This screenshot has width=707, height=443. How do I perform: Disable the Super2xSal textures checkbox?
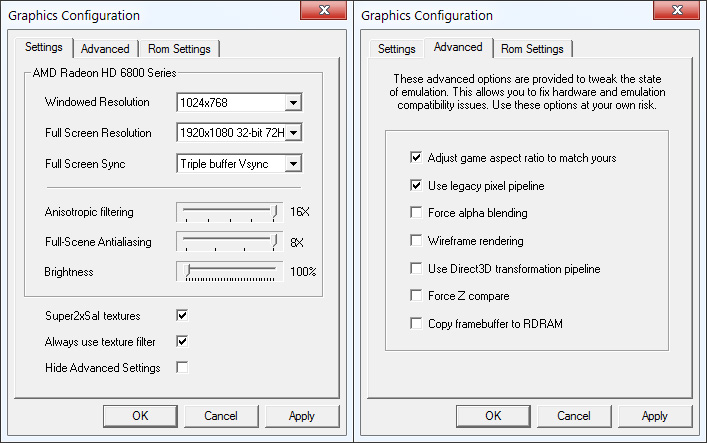pos(182,315)
